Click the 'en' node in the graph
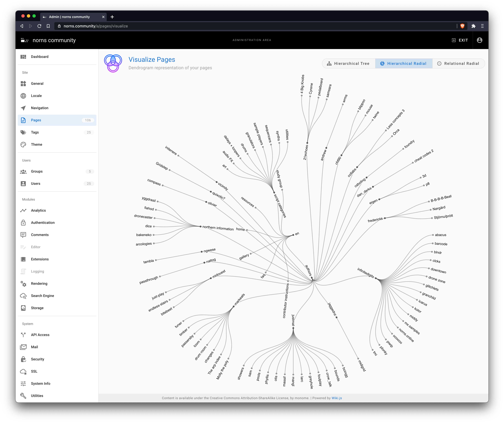 pyautogui.click(x=293, y=235)
